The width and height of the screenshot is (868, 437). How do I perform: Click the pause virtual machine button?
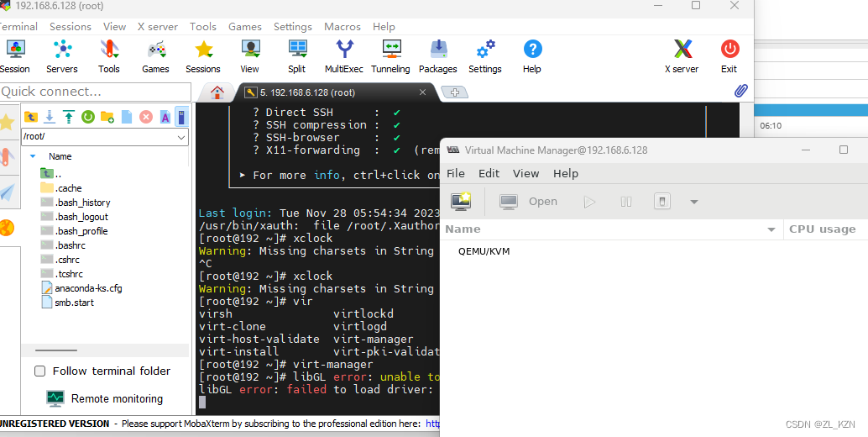[626, 202]
